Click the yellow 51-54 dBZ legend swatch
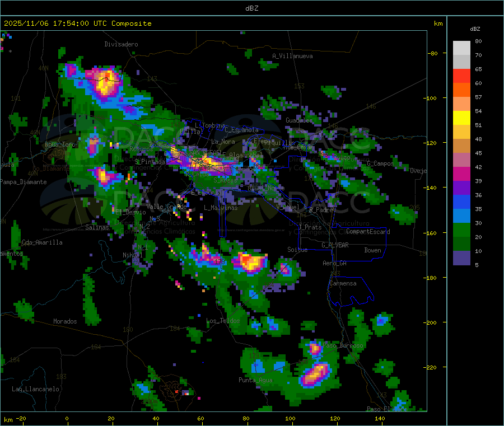 pyautogui.click(x=461, y=118)
